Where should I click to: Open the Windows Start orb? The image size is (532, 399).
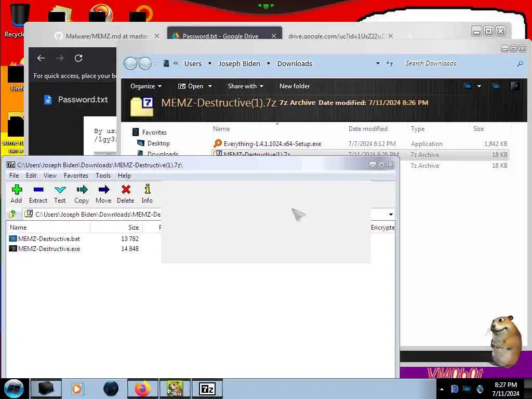click(14, 389)
